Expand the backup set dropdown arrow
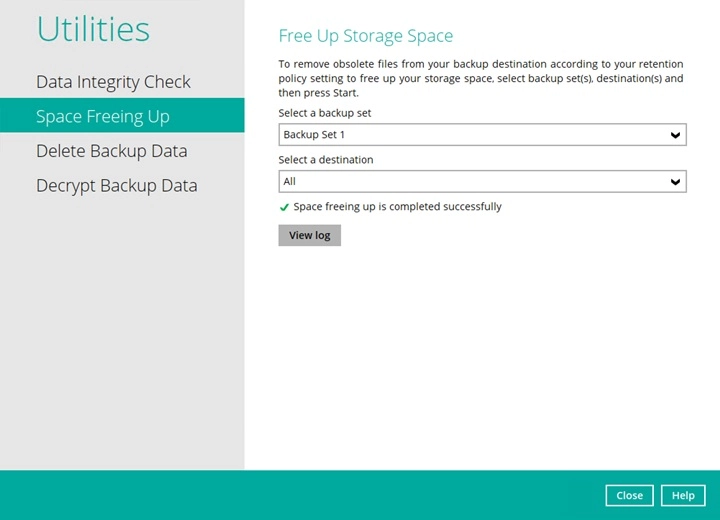The height and width of the screenshot is (520, 720). click(675, 135)
